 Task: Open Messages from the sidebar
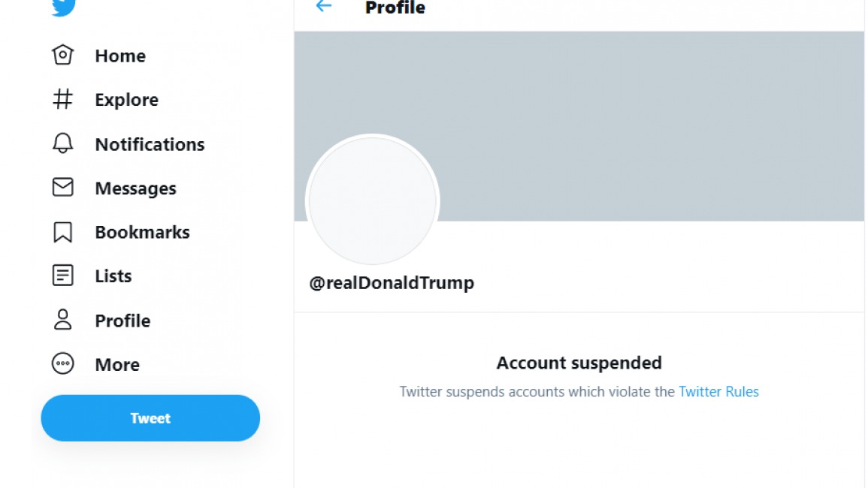135,188
